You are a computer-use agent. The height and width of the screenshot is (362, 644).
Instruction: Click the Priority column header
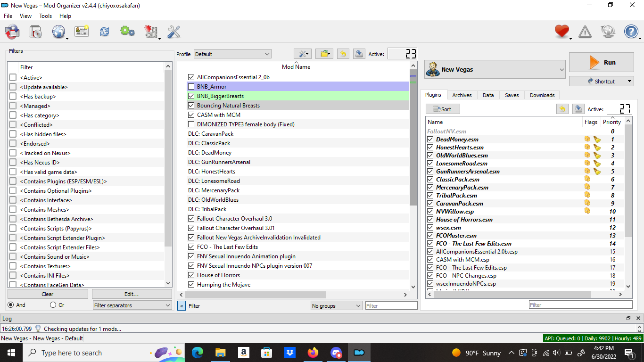(612, 122)
